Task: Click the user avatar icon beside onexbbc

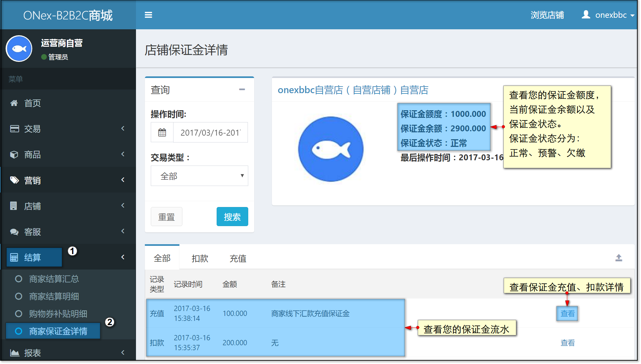Action: coord(586,14)
